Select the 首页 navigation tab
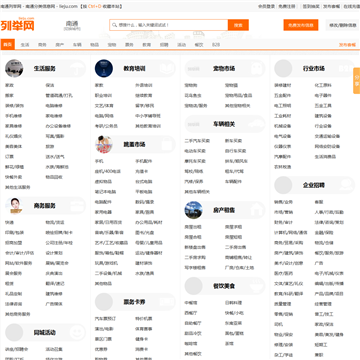The width and height of the screenshot is (360, 360). 8,44
